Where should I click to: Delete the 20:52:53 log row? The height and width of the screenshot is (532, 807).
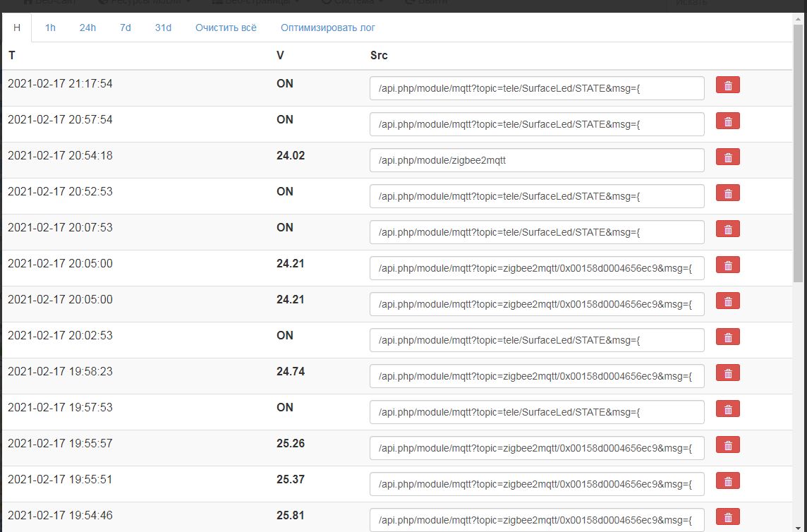[x=727, y=193]
